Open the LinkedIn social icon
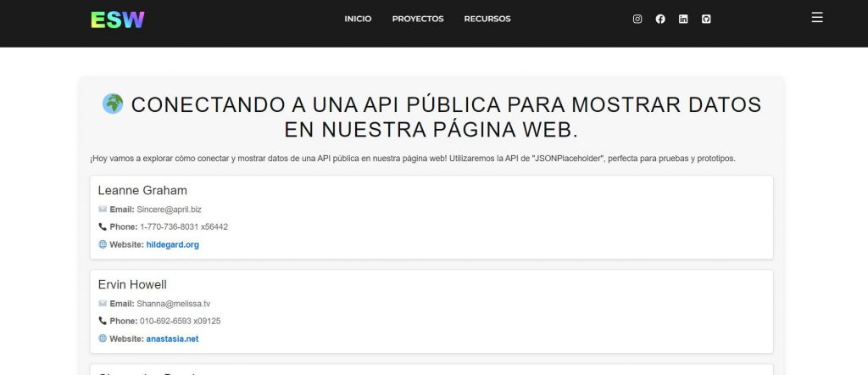This screenshot has width=868, height=375. pos(683,19)
